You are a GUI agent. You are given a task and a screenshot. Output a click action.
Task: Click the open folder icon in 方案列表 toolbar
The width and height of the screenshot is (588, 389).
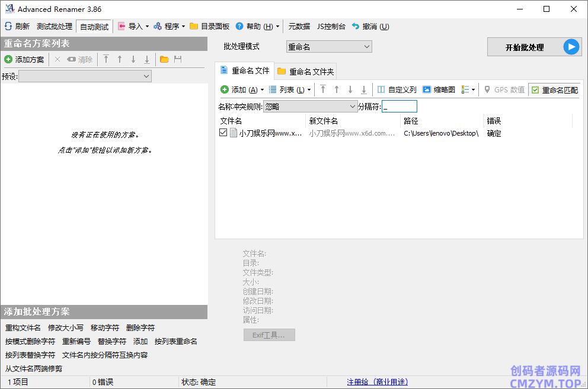(164, 59)
